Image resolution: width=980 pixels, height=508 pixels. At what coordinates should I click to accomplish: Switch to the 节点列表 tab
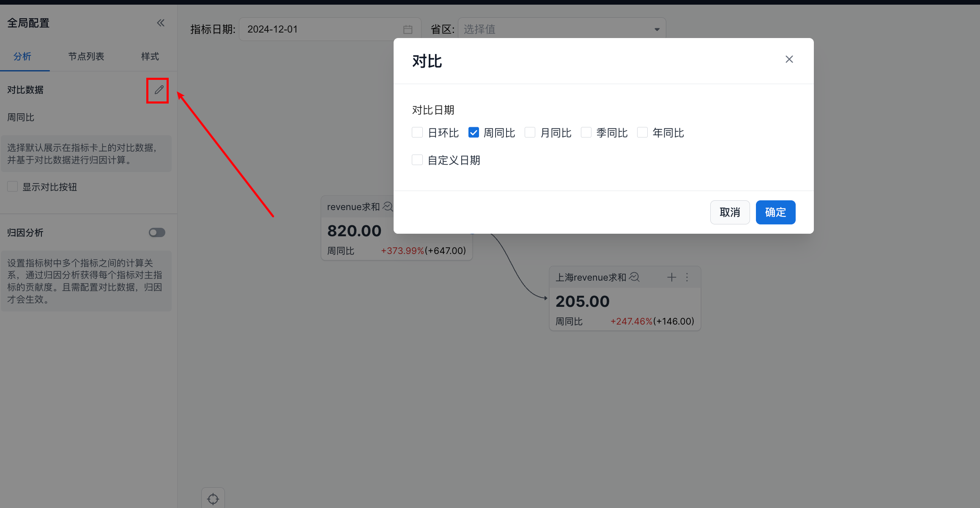86,57
